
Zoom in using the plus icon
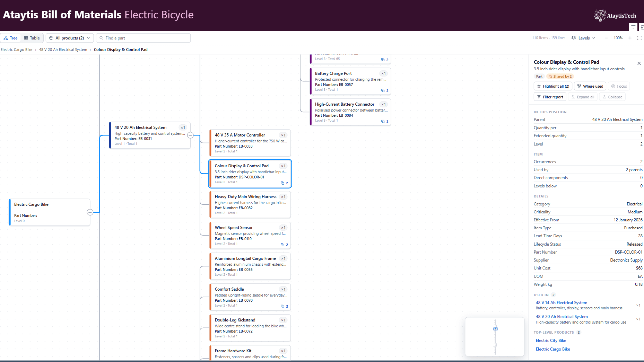pyautogui.click(x=630, y=38)
